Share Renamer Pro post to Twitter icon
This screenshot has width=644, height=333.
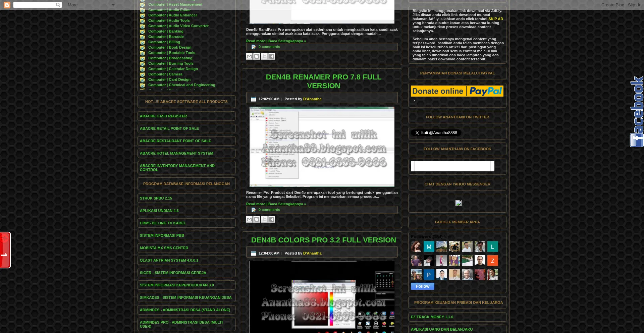pos(264,219)
